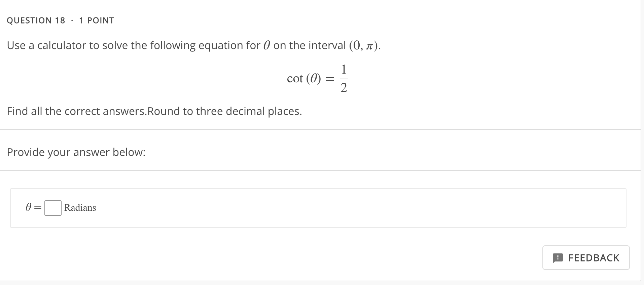
Task: Click the Provide your answer below prompt
Action: pyautogui.click(x=76, y=152)
